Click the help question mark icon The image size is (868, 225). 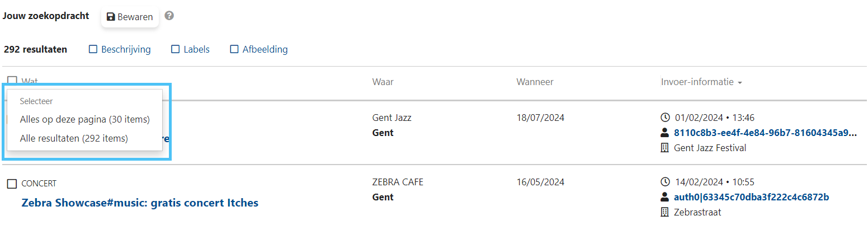[169, 16]
